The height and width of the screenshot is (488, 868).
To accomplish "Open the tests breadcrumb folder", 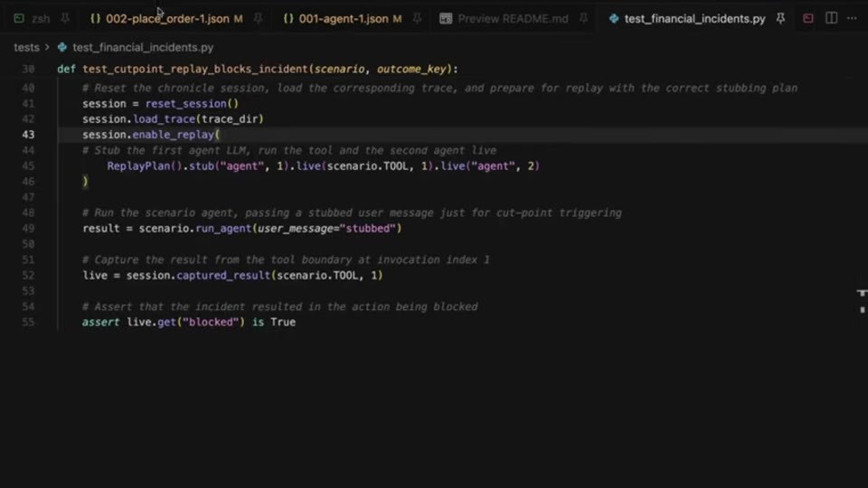I will point(26,48).
